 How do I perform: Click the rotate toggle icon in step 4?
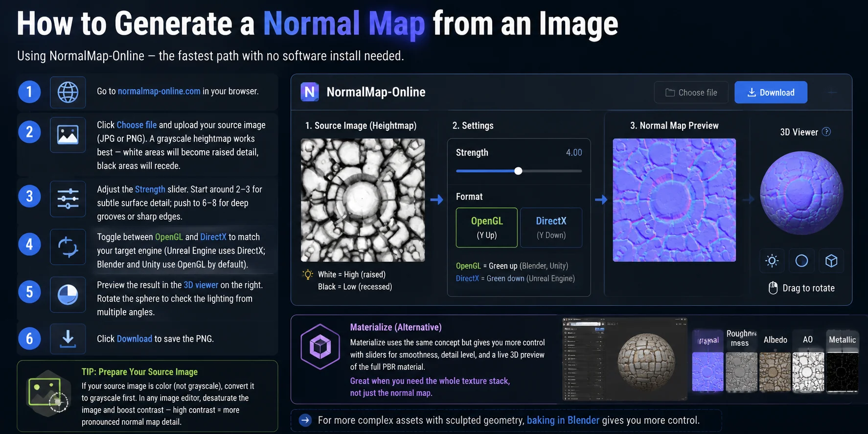(x=68, y=247)
